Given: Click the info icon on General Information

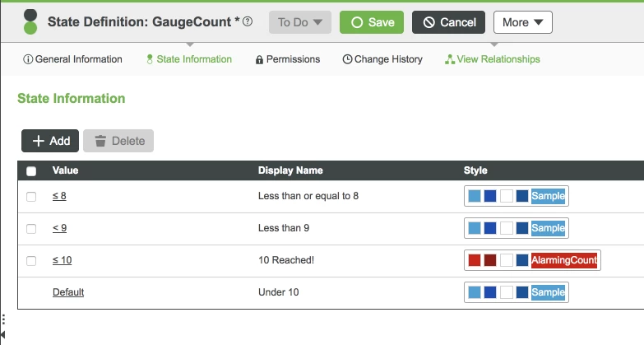Looking at the screenshot, I should tap(28, 59).
